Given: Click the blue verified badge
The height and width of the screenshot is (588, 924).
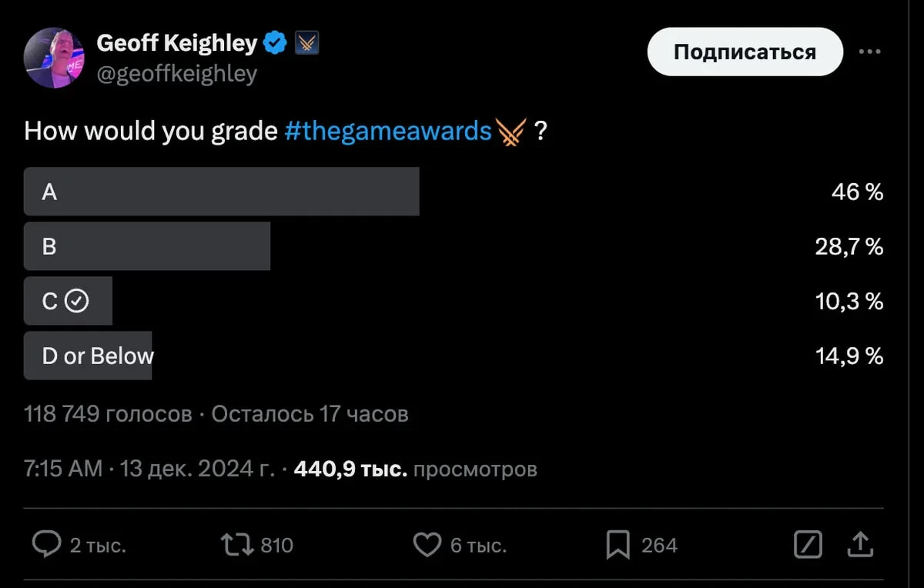Looking at the screenshot, I should click(x=276, y=44).
